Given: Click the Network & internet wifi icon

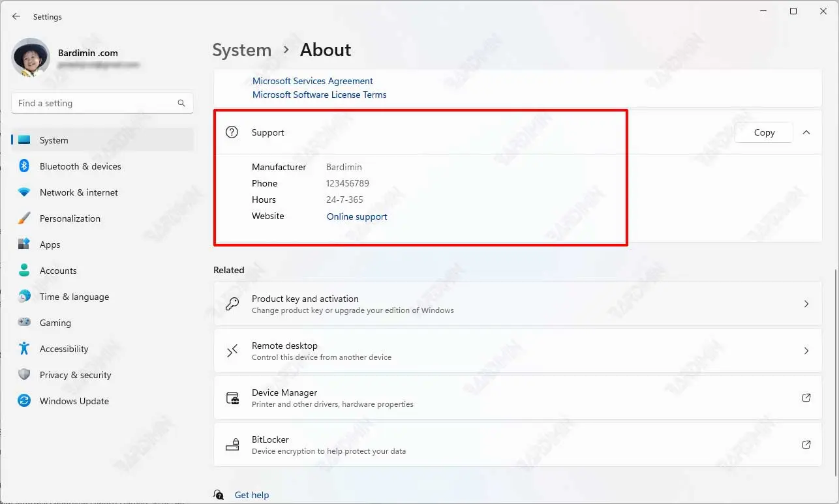Looking at the screenshot, I should [24, 192].
